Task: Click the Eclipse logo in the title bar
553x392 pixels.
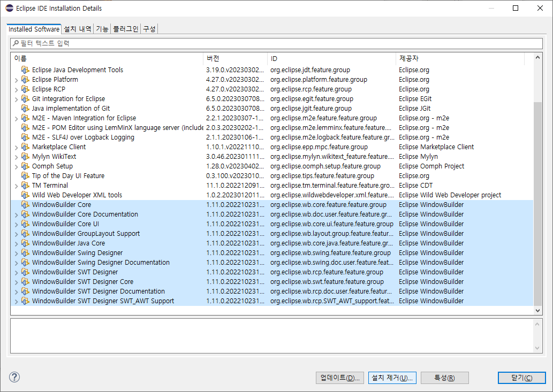Action: (x=10, y=8)
